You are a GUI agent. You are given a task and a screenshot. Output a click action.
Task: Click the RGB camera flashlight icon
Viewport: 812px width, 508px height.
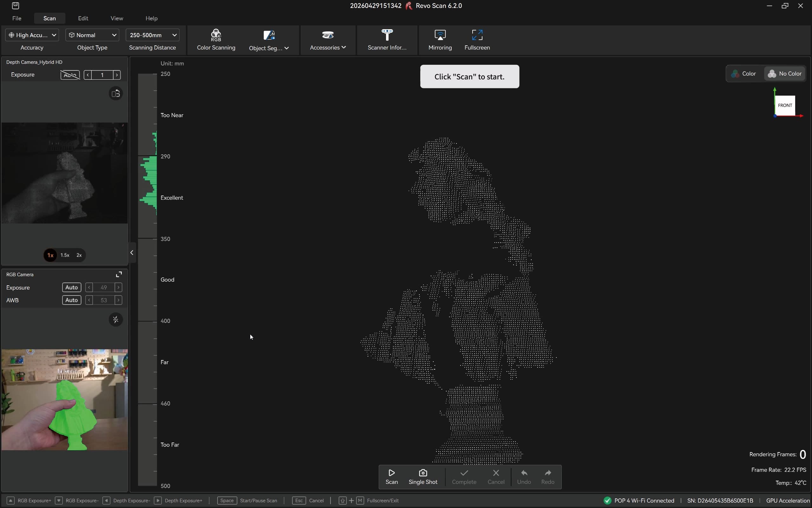pos(116,319)
